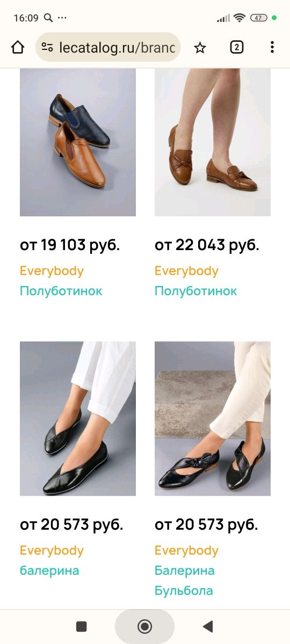Open Chrome three-dot menu
This screenshot has width=290, height=644.
coord(272,47)
